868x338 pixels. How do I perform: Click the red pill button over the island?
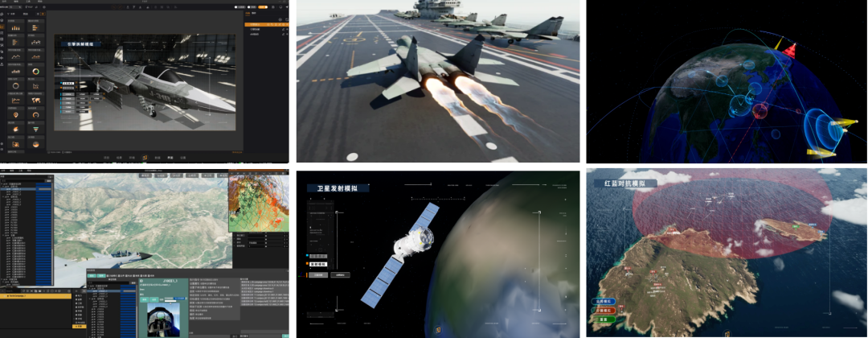point(603,311)
